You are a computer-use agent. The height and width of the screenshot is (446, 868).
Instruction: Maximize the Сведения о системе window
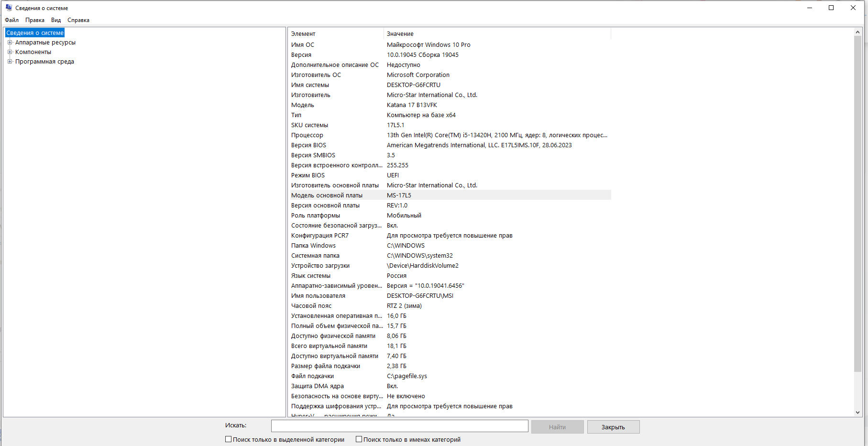click(831, 8)
